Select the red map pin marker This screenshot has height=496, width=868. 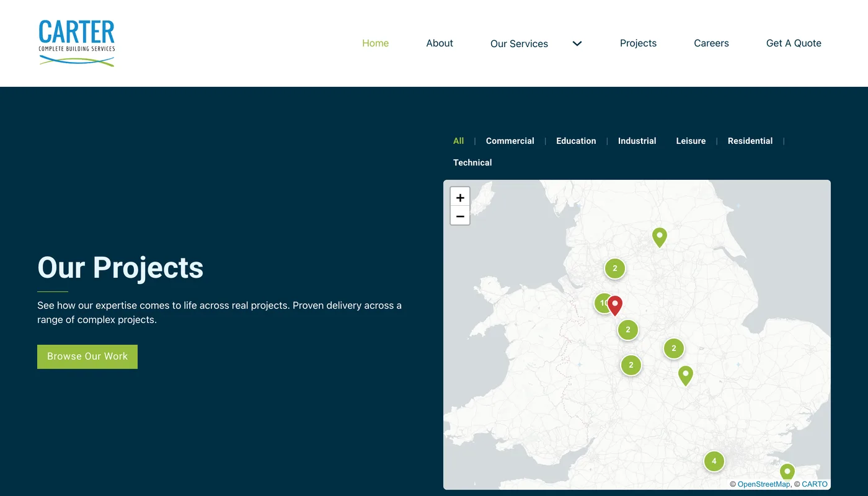[x=614, y=306]
